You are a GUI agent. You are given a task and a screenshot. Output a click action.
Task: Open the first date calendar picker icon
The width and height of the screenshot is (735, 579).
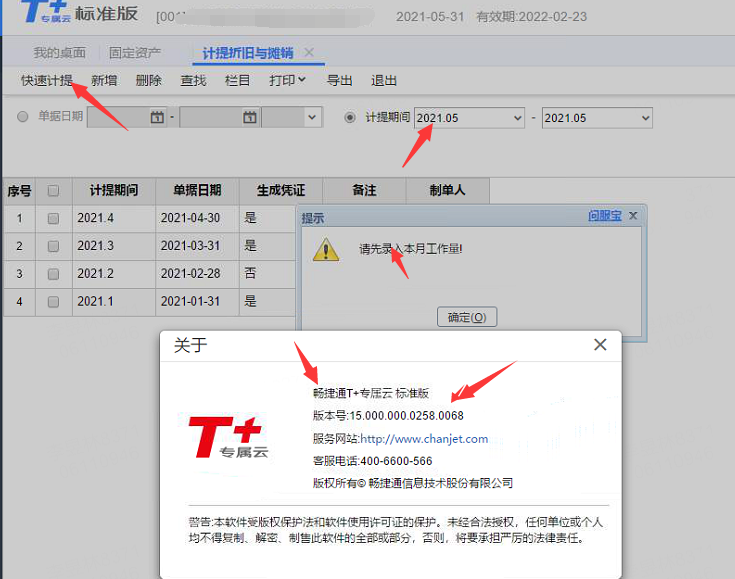(x=157, y=117)
